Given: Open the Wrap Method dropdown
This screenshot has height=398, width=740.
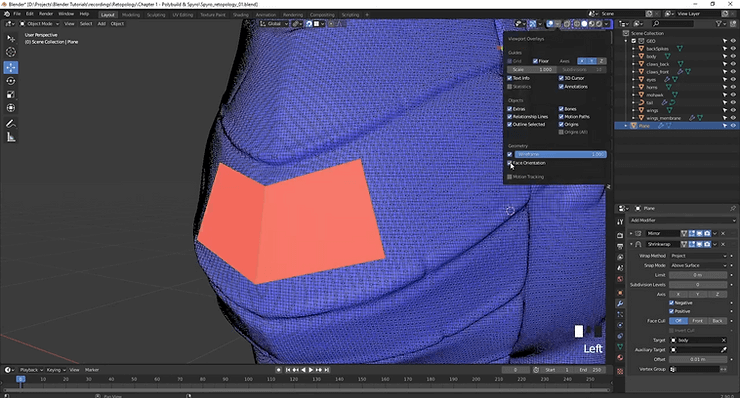Looking at the screenshot, I should coord(698,256).
